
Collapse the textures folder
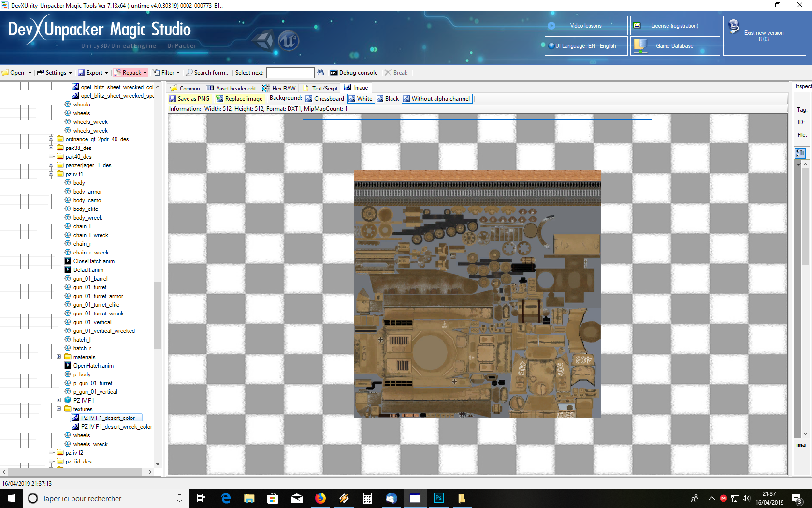[x=59, y=409]
